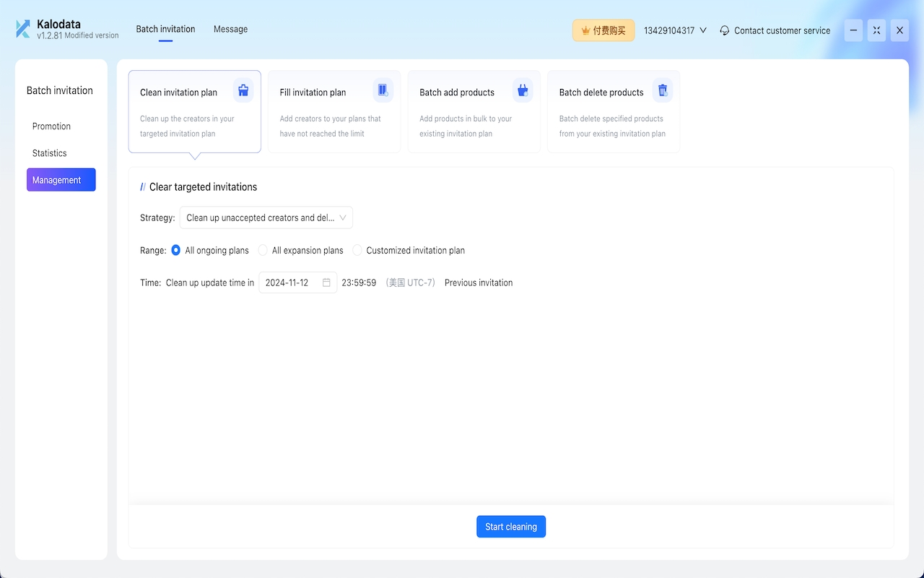Switch to the Message tab
The height and width of the screenshot is (578, 924).
pos(230,29)
